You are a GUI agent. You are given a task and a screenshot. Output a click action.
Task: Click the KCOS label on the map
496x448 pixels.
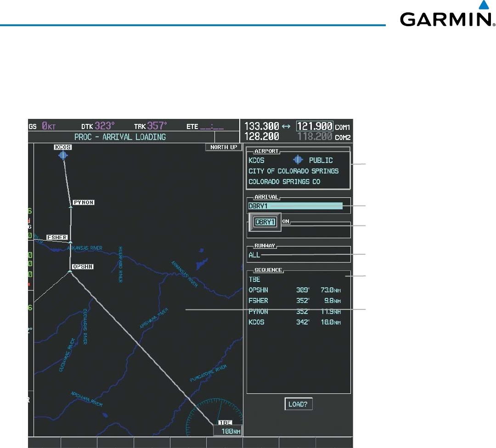[63, 147]
